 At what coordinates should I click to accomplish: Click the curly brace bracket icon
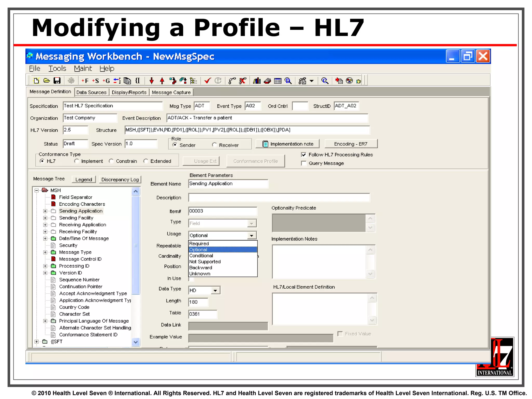click(138, 81)
